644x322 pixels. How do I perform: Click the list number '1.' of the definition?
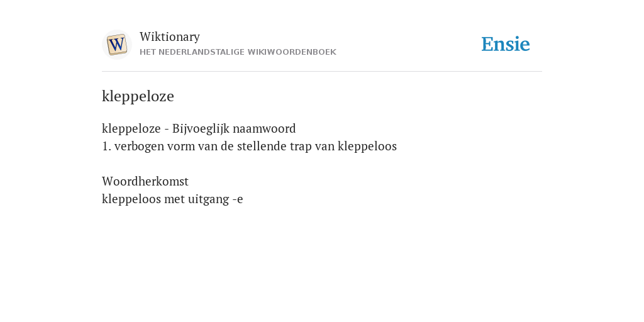(106, 147)
